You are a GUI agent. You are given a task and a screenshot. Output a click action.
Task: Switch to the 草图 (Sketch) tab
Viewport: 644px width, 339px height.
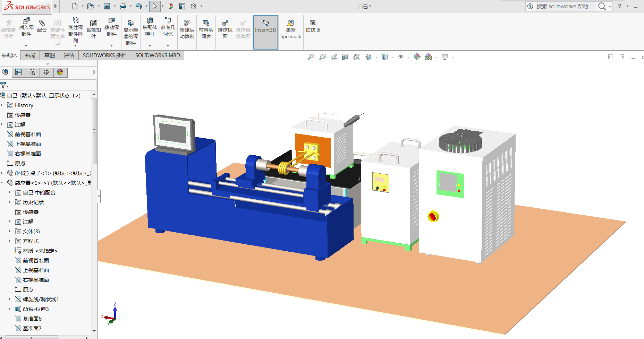50,55
